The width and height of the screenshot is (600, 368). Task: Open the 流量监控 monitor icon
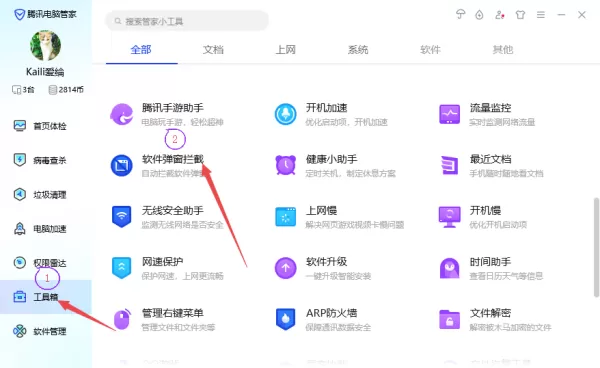click(449, 114)
